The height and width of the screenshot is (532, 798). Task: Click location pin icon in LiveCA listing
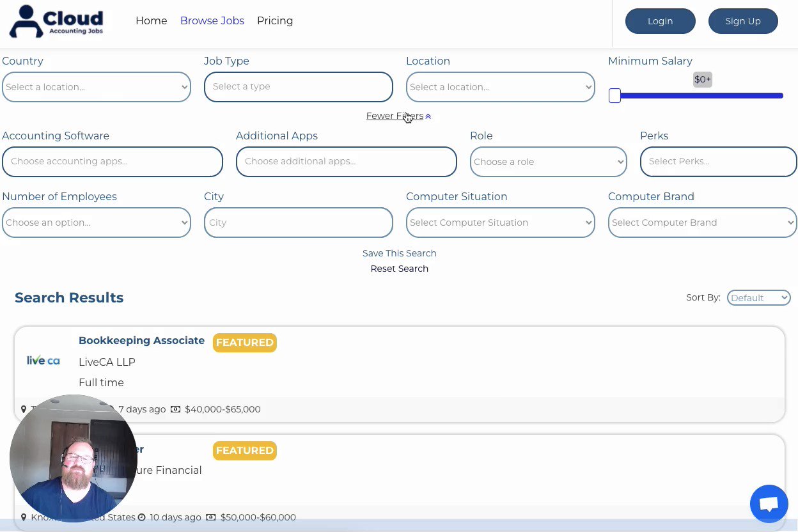[24, 409]
